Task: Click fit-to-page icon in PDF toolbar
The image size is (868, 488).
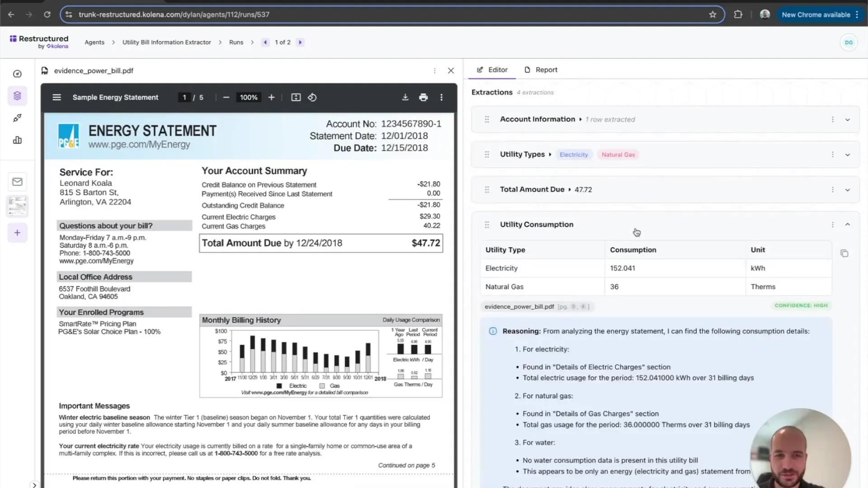Action: [x=296, y=97]
